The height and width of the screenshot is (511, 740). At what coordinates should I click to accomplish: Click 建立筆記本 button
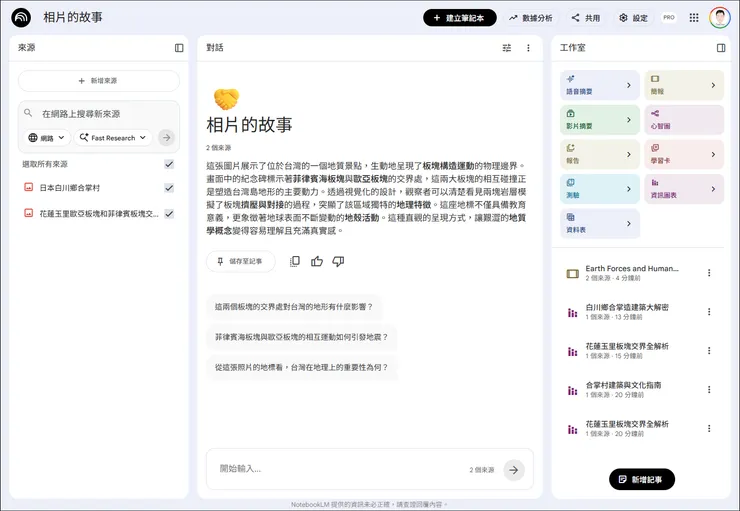pos(459,18)
